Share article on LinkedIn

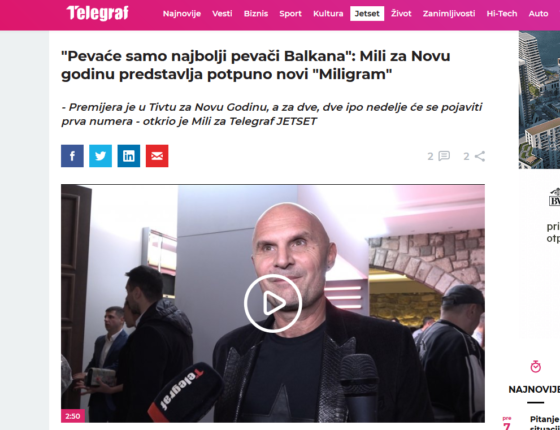pos(129,156)
